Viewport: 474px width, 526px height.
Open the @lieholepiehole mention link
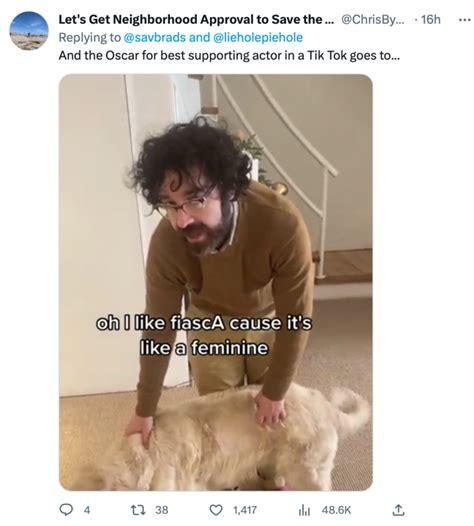click(x=258, y=37)
